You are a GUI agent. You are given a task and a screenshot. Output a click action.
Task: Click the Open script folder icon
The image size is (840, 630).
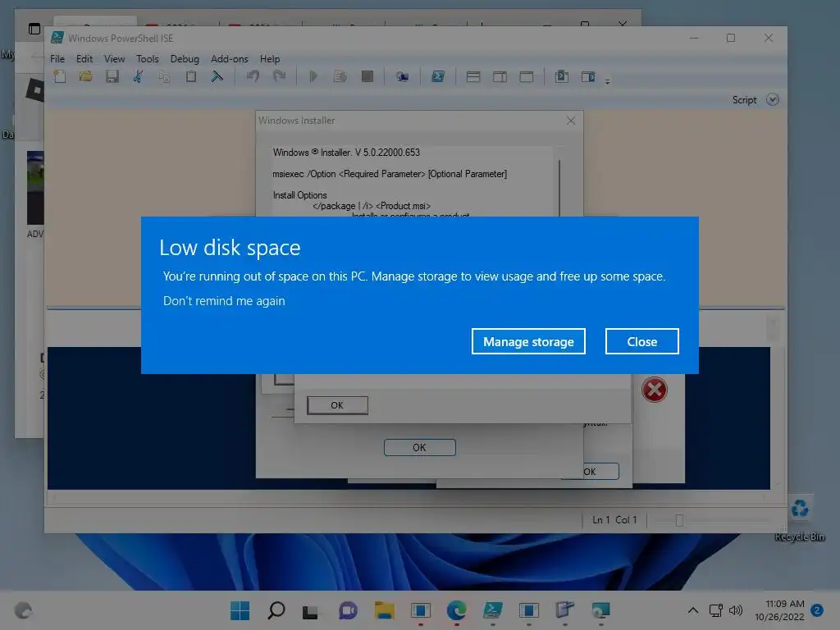coord(85,76)
